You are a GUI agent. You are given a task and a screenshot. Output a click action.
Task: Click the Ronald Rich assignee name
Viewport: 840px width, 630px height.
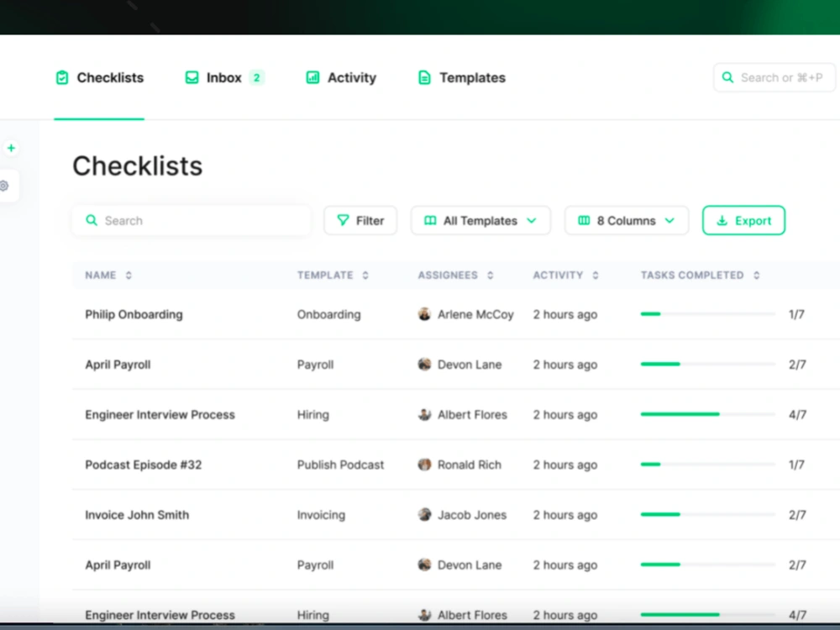tap(470, 465)
